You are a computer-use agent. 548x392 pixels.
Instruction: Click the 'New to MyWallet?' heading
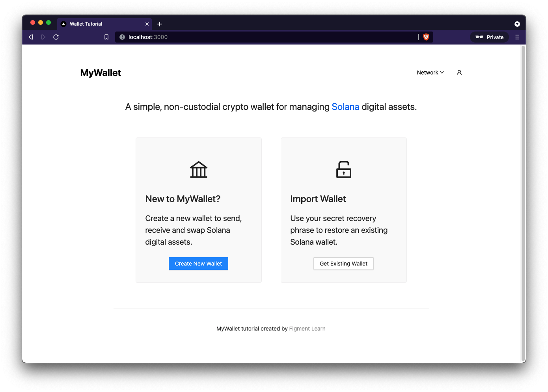(x=183, y=199)
